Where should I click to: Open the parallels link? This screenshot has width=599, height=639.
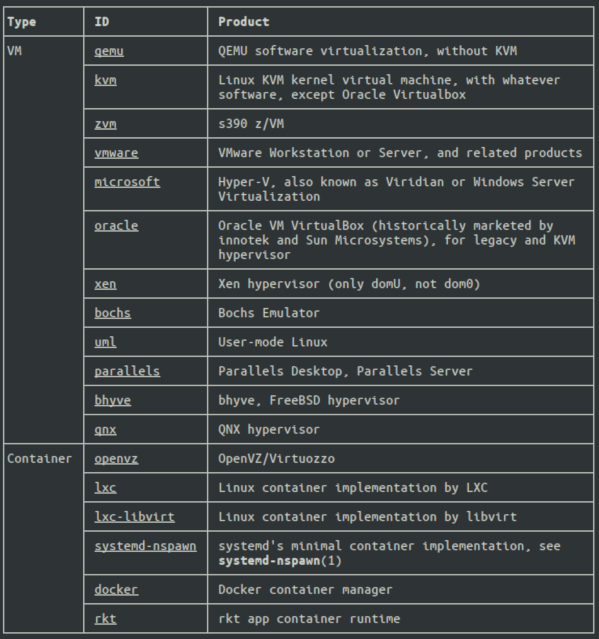tap(127, 371)
